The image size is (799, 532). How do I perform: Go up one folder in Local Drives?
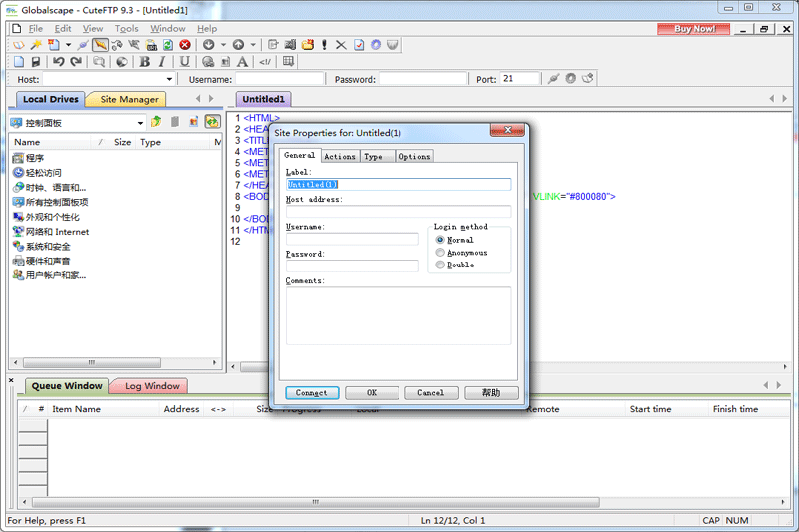[156, 122]
